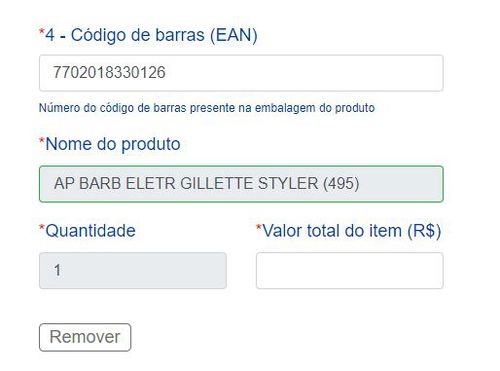This screenshot has height=371, width=500.
Task: Click the red asterisk before Nome do produto
Action: click(x=42, y=141)
